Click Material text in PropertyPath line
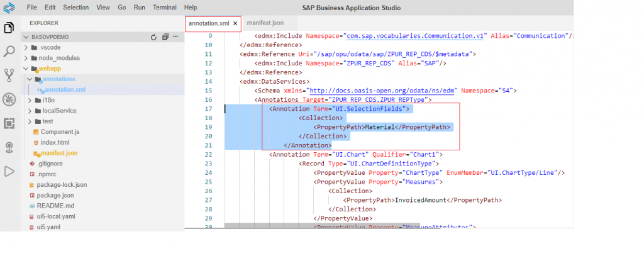Viewport: 644px width, 268px height. pos(380,128)
